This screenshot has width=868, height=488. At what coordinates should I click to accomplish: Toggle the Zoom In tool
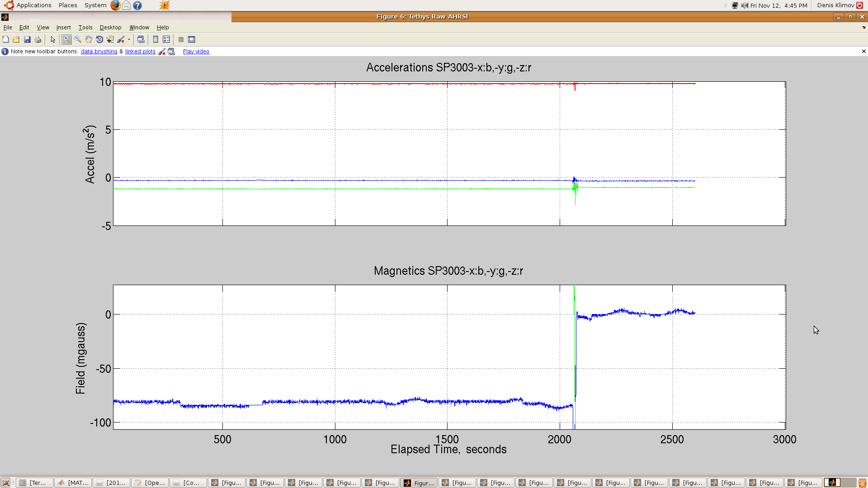point(67,40)
